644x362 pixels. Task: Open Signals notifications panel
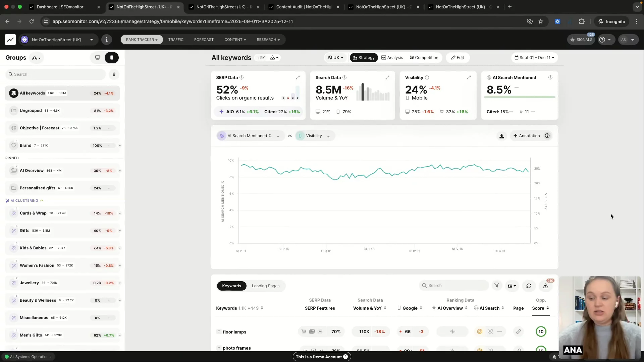[581, 40]
